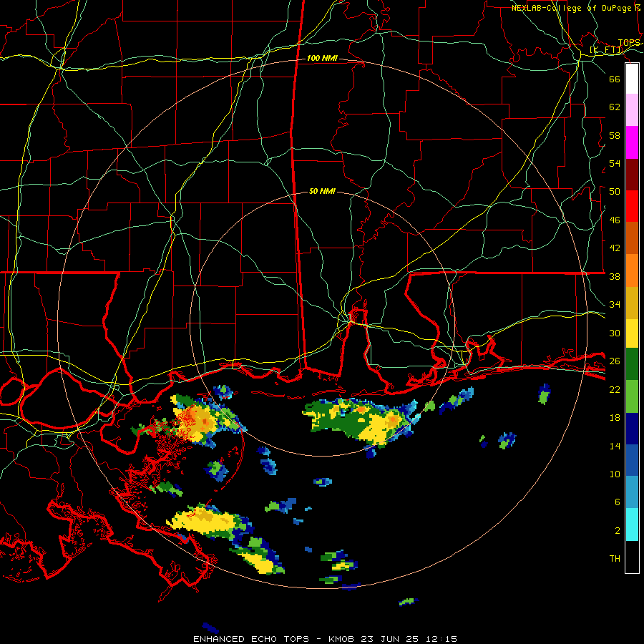Click the light green legend swatch

pos(632,396)
